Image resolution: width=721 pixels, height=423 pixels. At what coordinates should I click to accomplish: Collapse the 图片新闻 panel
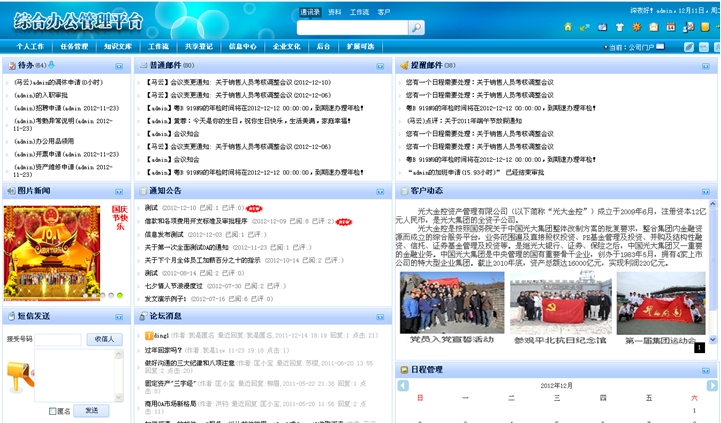point(119,192)
